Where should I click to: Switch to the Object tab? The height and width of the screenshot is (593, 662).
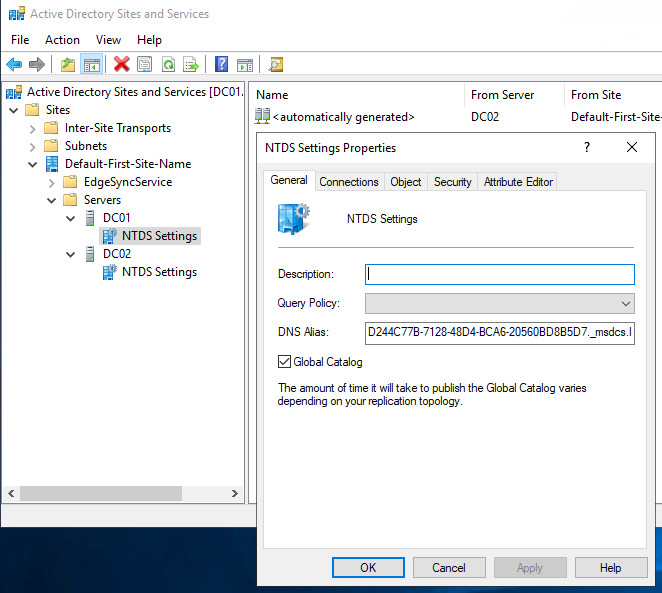pos(406,182)
